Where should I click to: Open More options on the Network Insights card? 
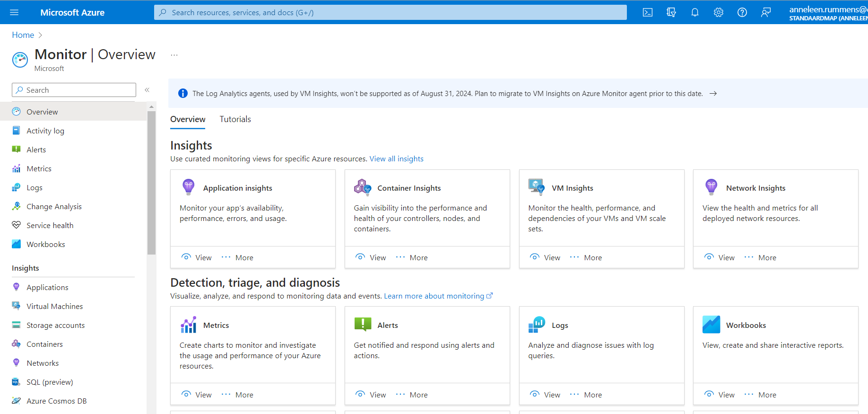pos(760,257)
